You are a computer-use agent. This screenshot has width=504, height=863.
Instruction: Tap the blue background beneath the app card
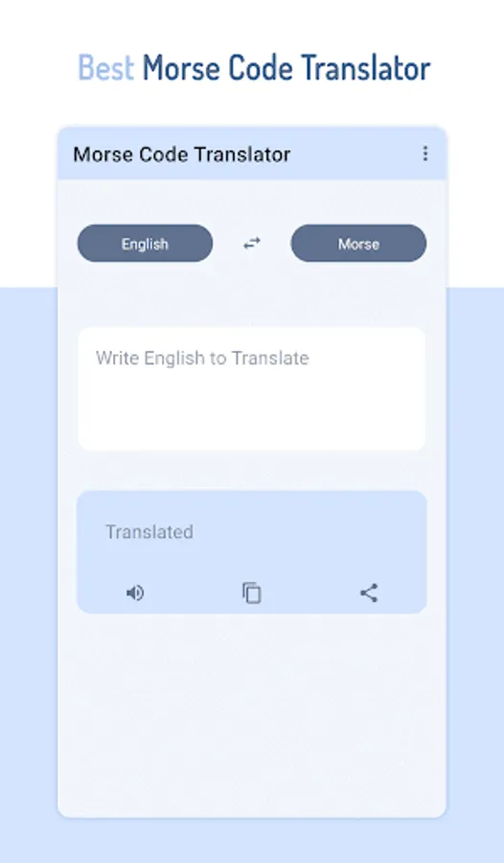[x=251, y=840]
